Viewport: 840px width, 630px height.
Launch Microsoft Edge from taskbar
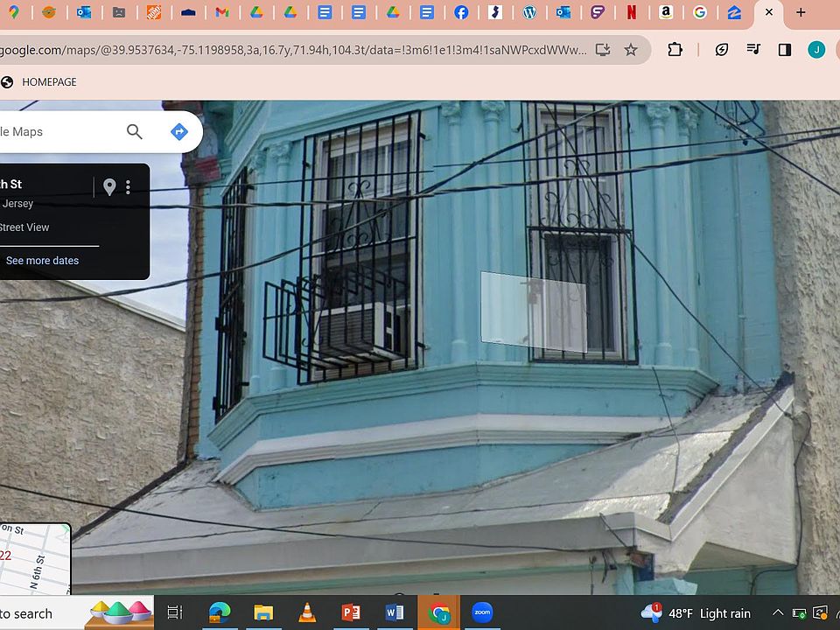[219, 612]
